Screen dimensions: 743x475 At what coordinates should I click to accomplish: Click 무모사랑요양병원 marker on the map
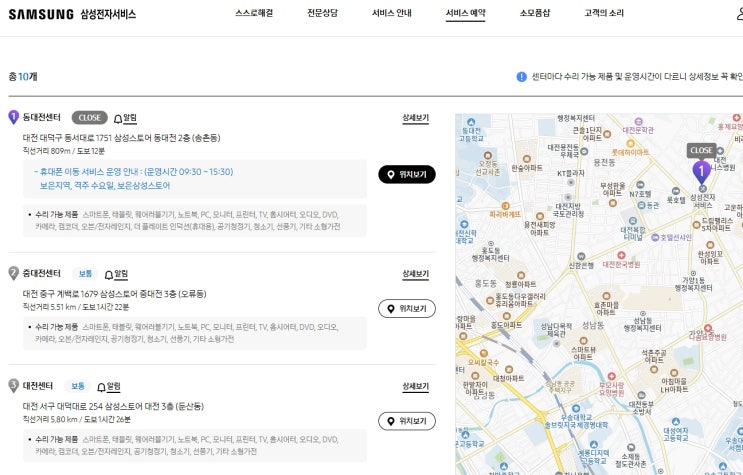point(612,376)
